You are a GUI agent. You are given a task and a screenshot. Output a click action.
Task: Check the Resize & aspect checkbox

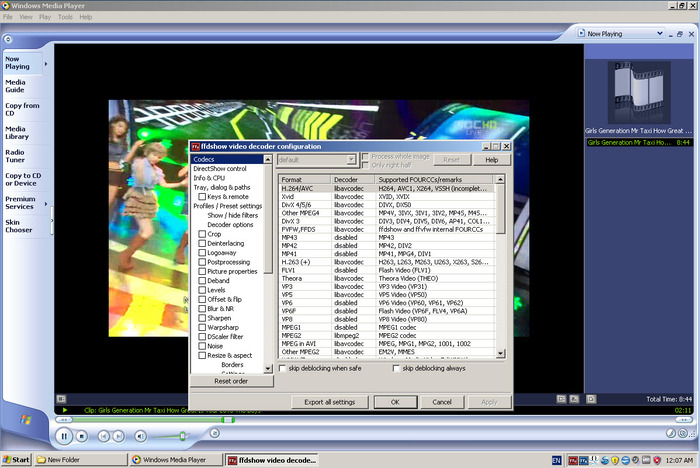coord(202,355)
